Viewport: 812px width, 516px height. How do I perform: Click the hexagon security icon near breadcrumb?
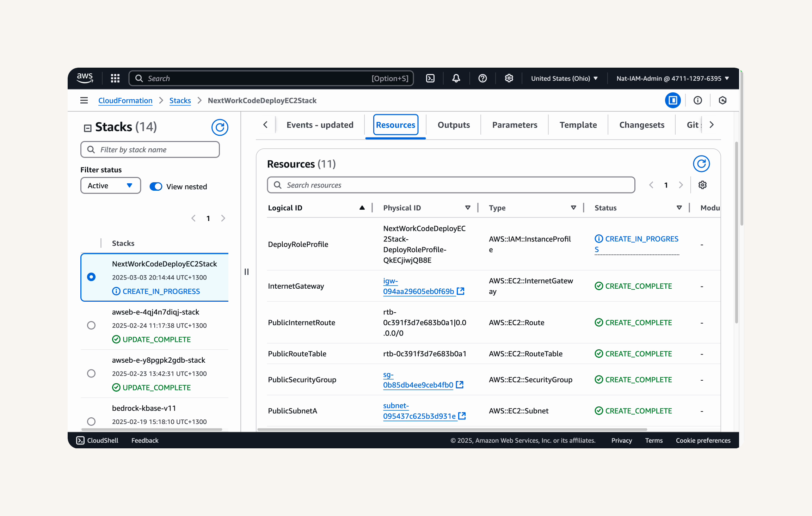(722, 100)
